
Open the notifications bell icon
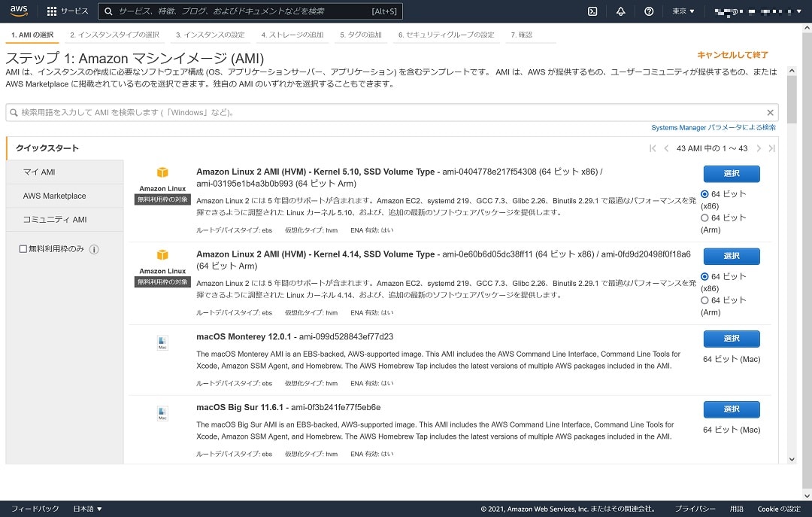point(620,11)
